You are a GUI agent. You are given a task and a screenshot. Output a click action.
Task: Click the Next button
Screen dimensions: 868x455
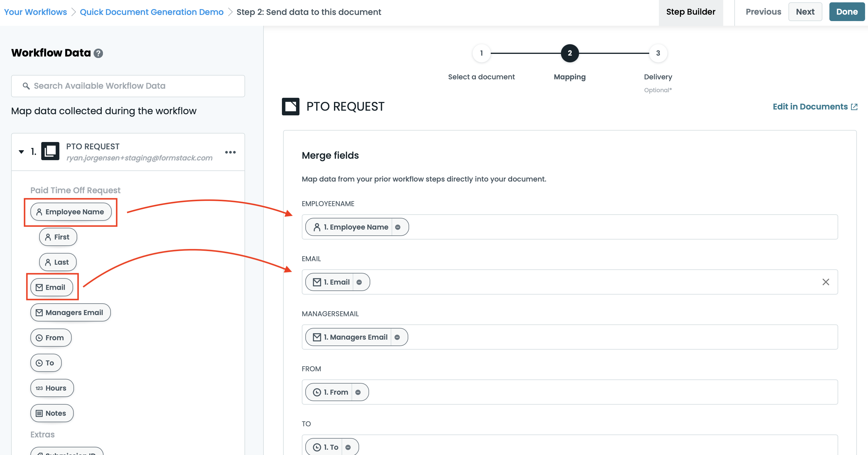tap(805, 12)
